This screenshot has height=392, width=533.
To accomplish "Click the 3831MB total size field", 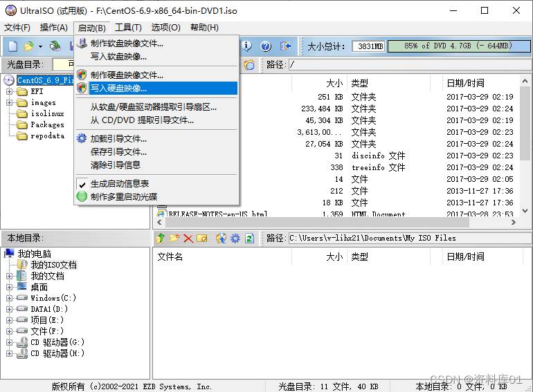I will coord(368,46).
